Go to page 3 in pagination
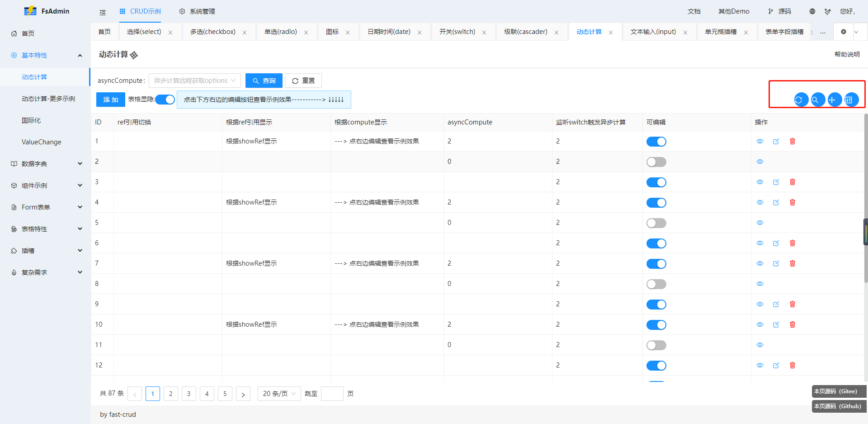The height and width of the screenshot is (424, 868). tap(189, 394)
